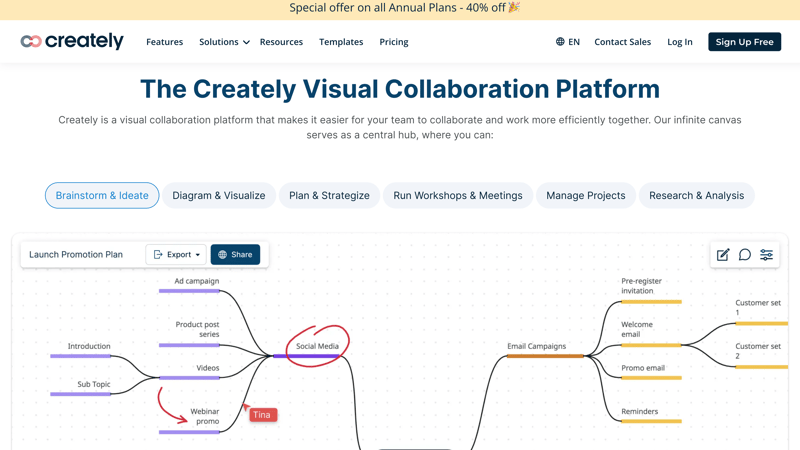The image size is (800, 450).
Task: Open the edit note icon on canvas
Action: click(x=723, y=255)
